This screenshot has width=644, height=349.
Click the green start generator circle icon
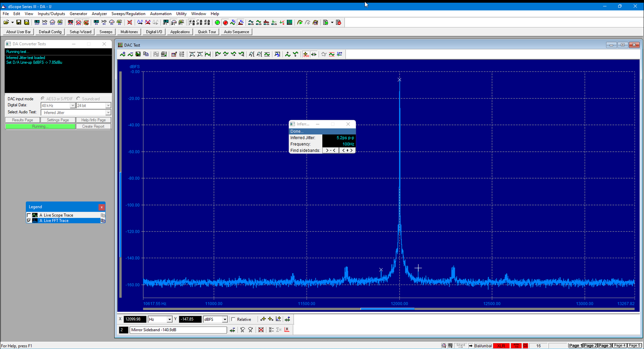[x=217, y=22]
